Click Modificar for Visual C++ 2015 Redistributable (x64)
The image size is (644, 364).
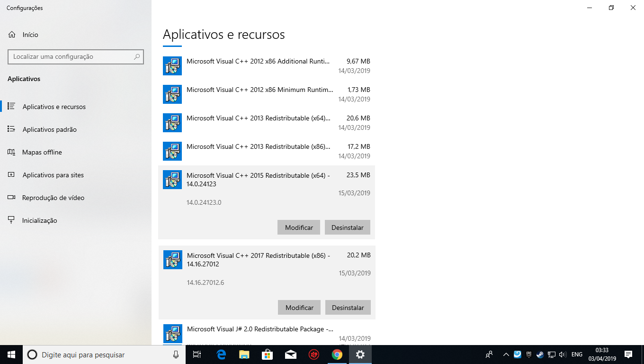point(299,227)
